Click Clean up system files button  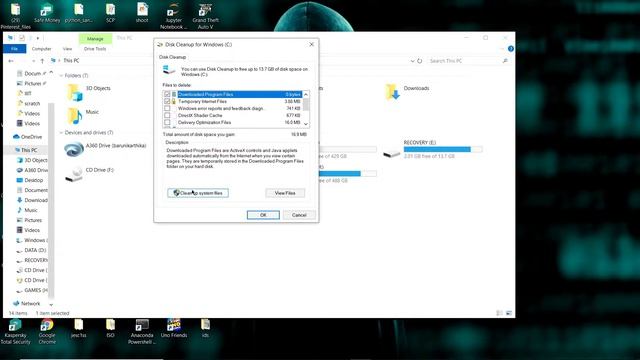coord(198,193)
